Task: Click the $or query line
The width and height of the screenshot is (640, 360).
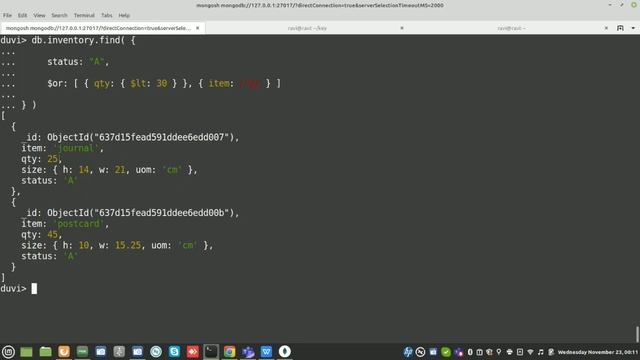Action: (164, 83)
